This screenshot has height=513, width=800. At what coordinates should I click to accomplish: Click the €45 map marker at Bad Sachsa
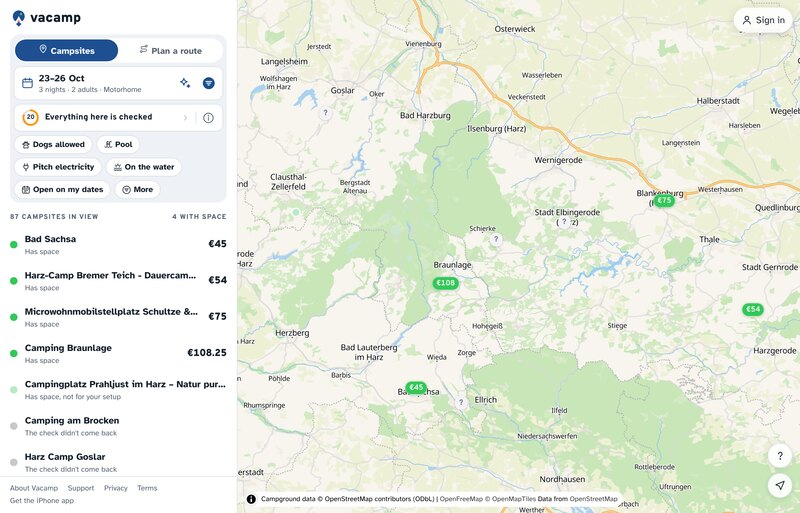(x=416, y=387)
